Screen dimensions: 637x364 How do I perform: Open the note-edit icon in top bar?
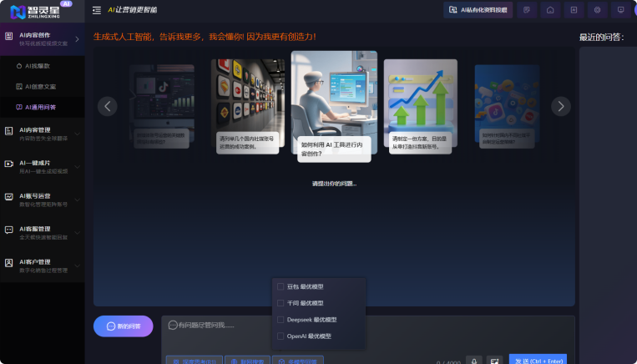527,10
